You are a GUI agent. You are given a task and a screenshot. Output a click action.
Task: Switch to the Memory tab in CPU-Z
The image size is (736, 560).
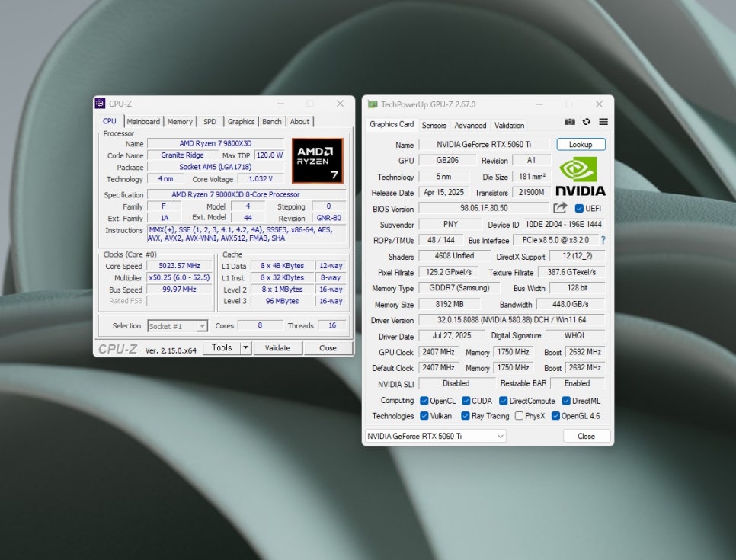pyautogui.click(x=180, y=122)
